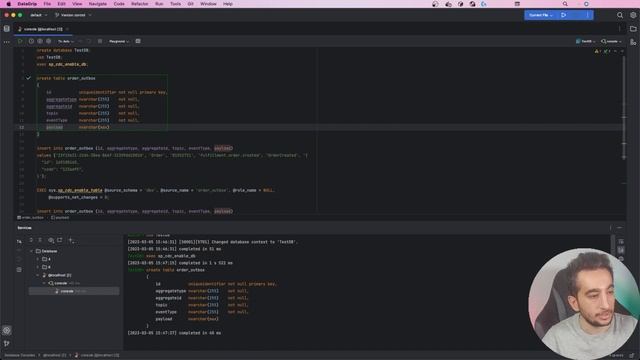Click the more tool windows ellipsis on left sidebar
This screenshot has height=360, width=640.
[7, 42]
